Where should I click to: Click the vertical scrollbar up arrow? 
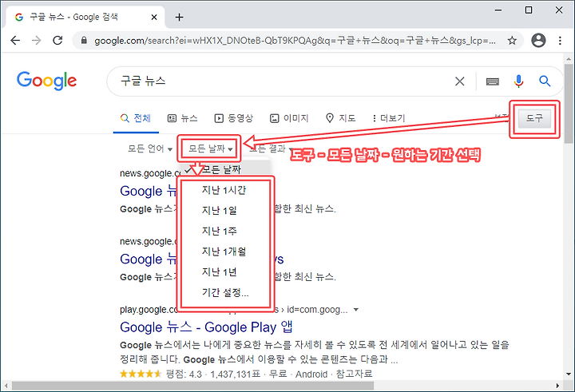[569, 58]
